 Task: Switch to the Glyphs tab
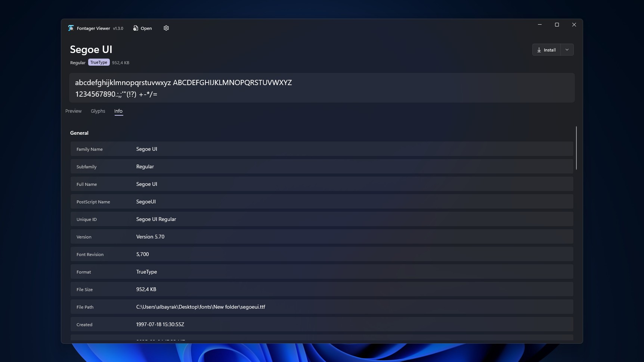(98, 111)
